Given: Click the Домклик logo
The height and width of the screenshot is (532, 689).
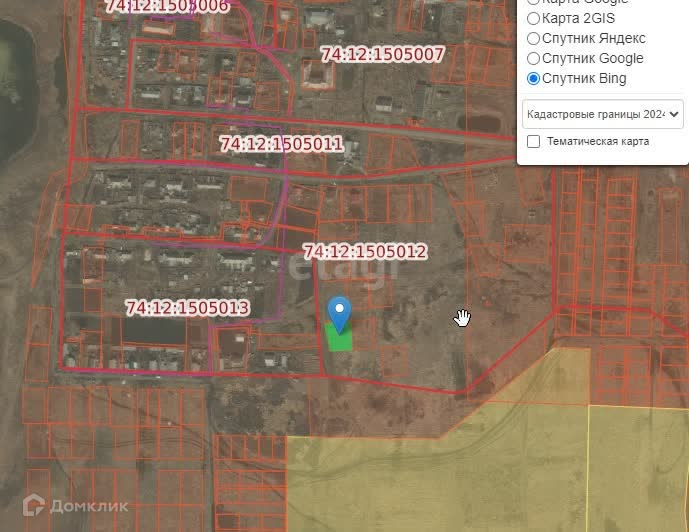Looking at the screenshot, I should [x=76, y=505].
